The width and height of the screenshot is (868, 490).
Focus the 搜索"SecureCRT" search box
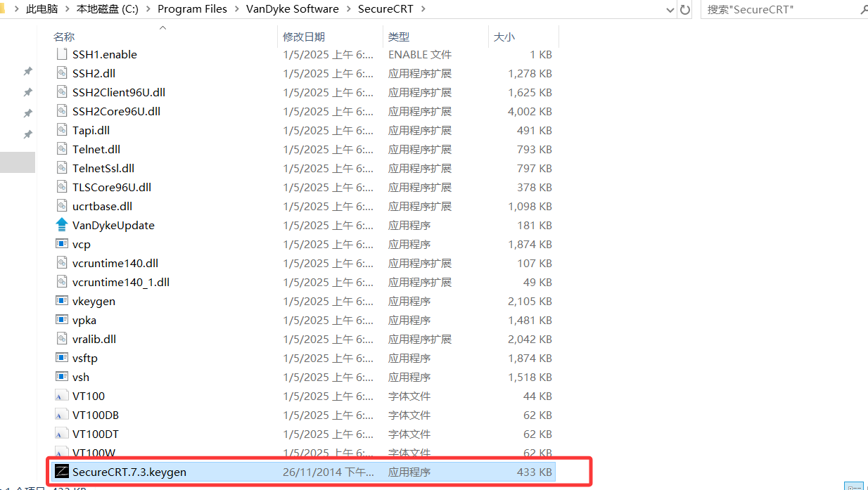click(x=779, y=10)
